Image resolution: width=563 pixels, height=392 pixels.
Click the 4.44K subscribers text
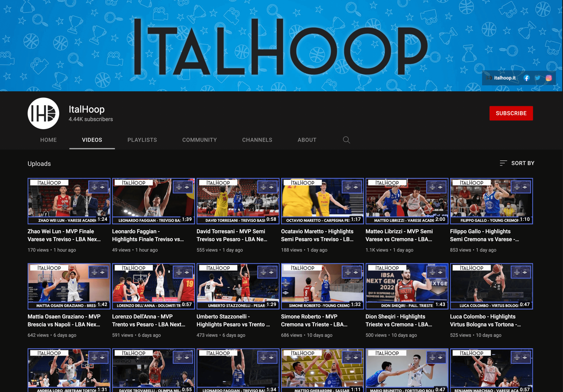(x=91, y=119)
